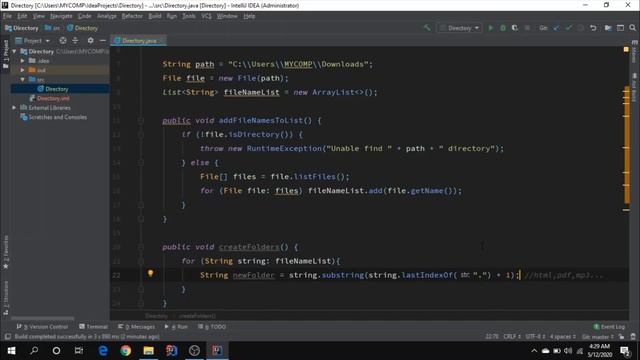Screen dimensions: 640x360
Task: Open the Project view selector dropdown
Action: coord(33,40)
